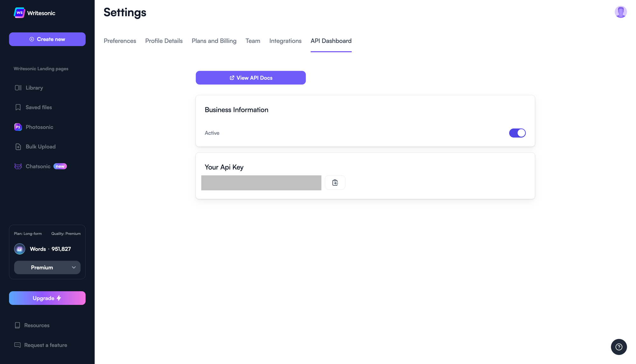Click Request a feature link

(45, 345)
